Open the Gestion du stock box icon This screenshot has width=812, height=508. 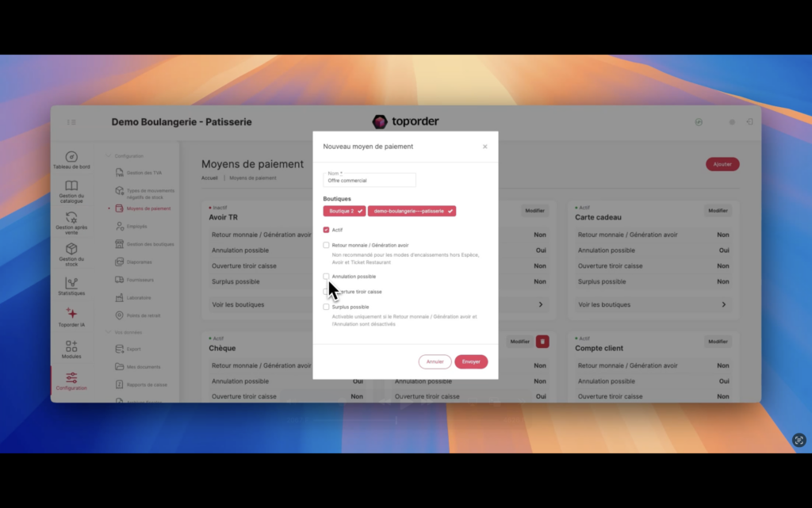point(71,249)
